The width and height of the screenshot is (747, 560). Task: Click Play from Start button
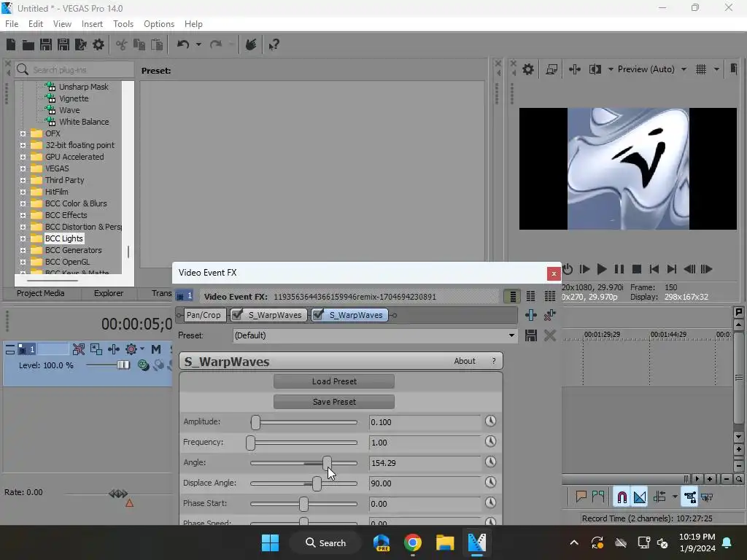584,269
